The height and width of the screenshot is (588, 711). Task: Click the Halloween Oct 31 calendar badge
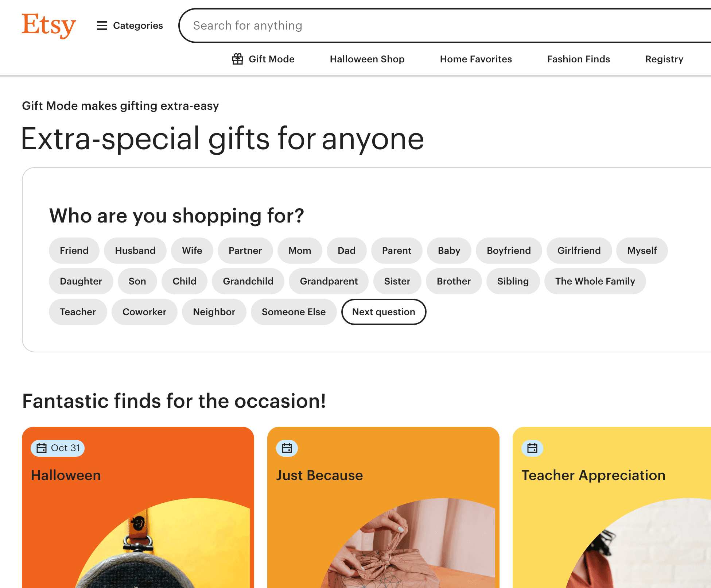pos(58,448)
